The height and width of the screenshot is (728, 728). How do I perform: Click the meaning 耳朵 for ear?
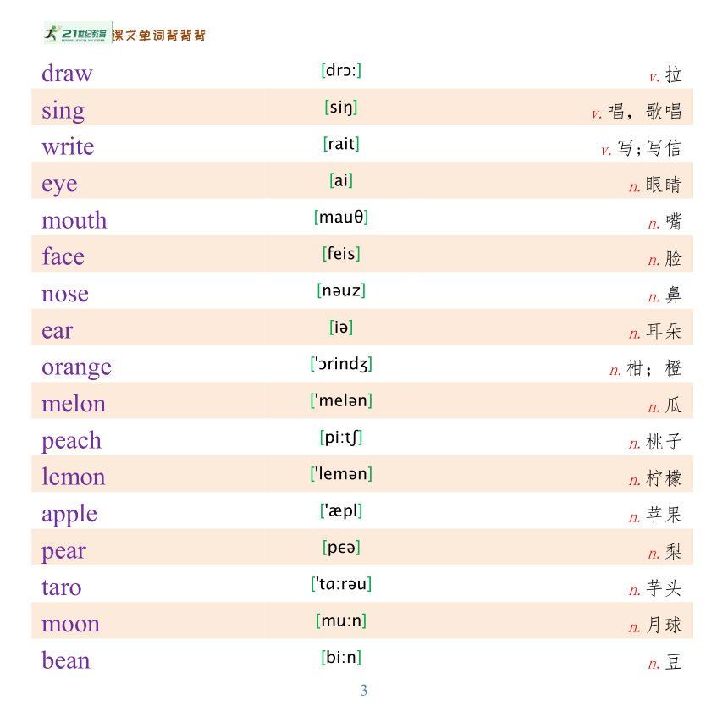(x=664, y=332)
